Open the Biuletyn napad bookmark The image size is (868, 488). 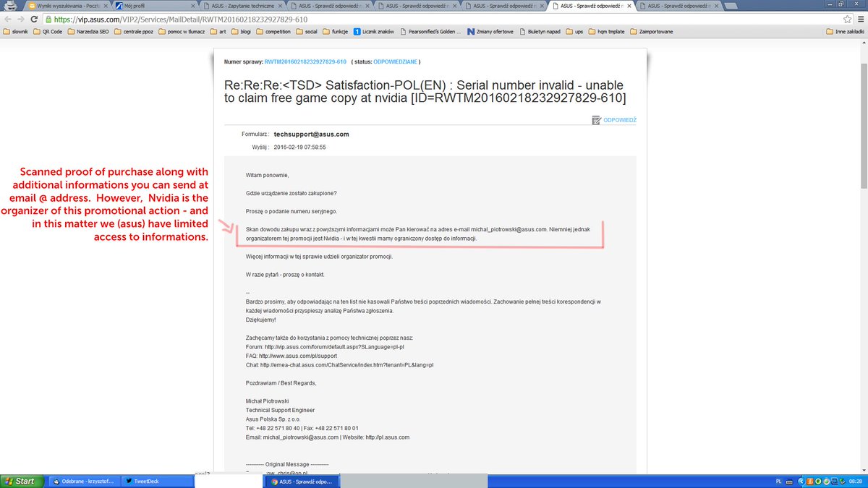coord(540,32)
